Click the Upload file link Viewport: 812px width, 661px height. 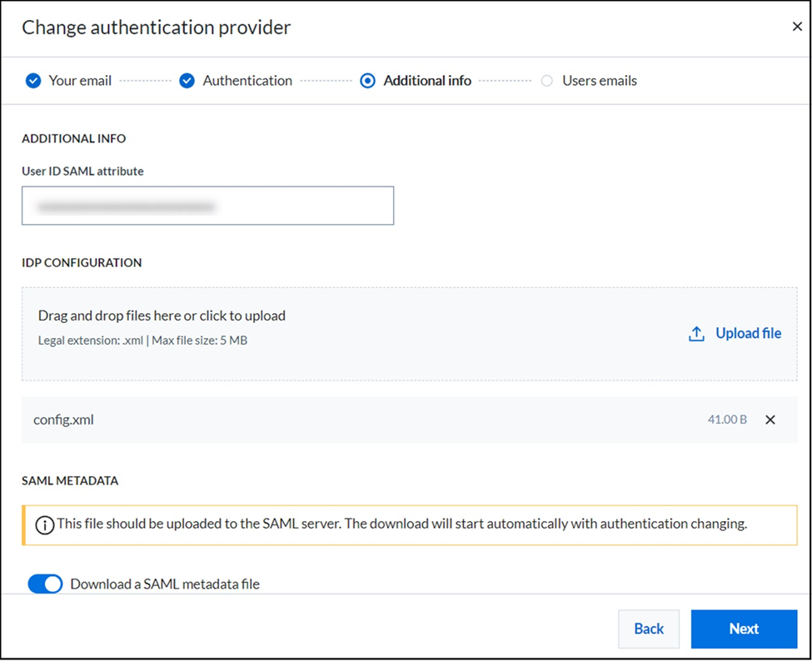tap(749, 333)
